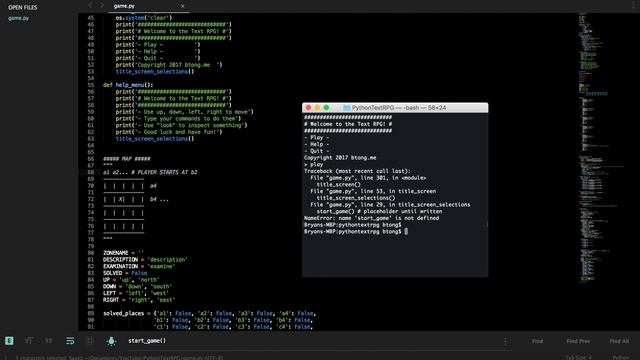The image size is (640, 360).
Task: Click the EXAMINATION = 'examine' line
Action: click(x=139, y=267)
